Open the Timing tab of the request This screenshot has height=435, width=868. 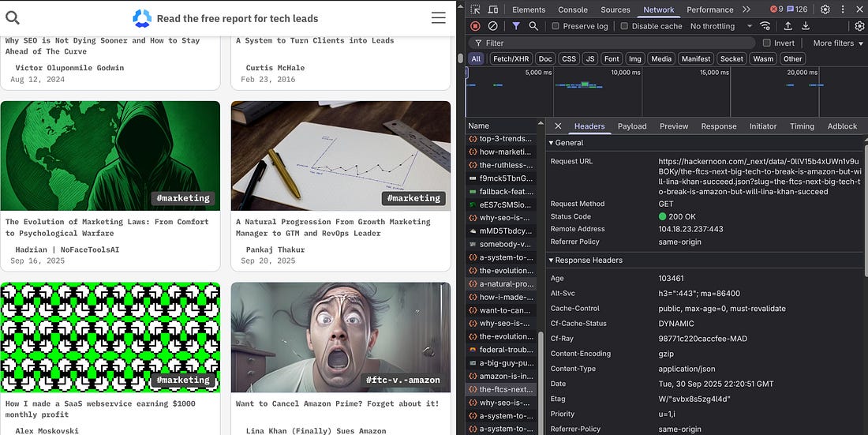coord(802,126)
